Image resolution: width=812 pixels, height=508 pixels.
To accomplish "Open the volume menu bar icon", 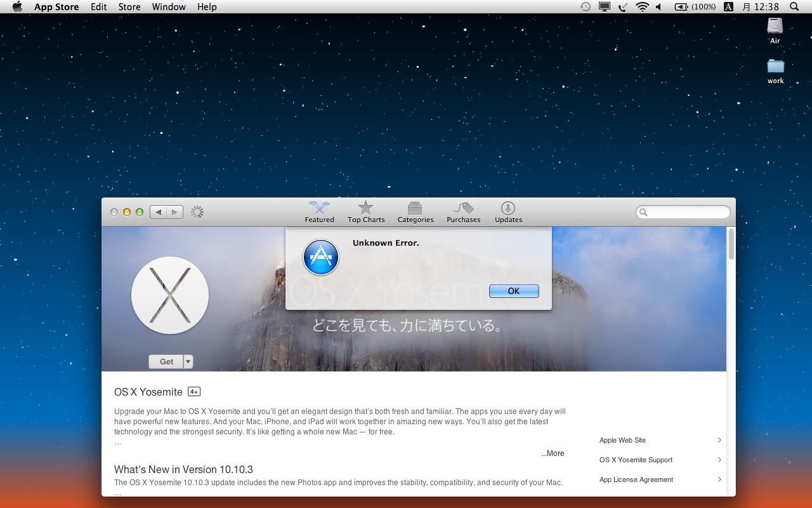I will 659,6.
